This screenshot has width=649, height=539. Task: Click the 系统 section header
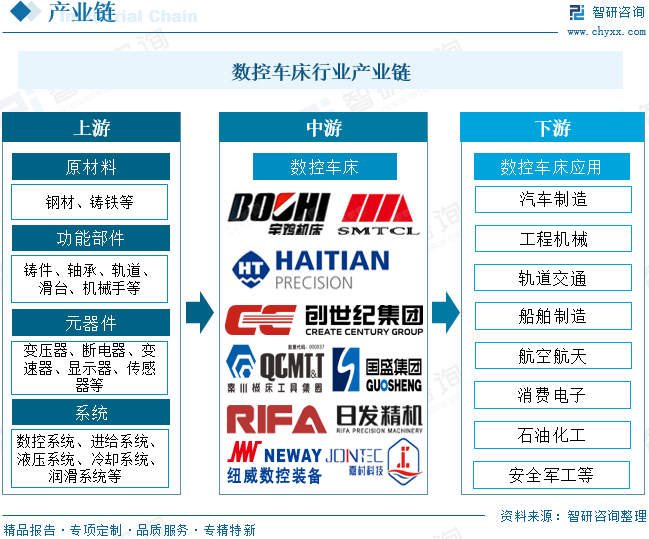pyautogui.click(x=91, y=412)
